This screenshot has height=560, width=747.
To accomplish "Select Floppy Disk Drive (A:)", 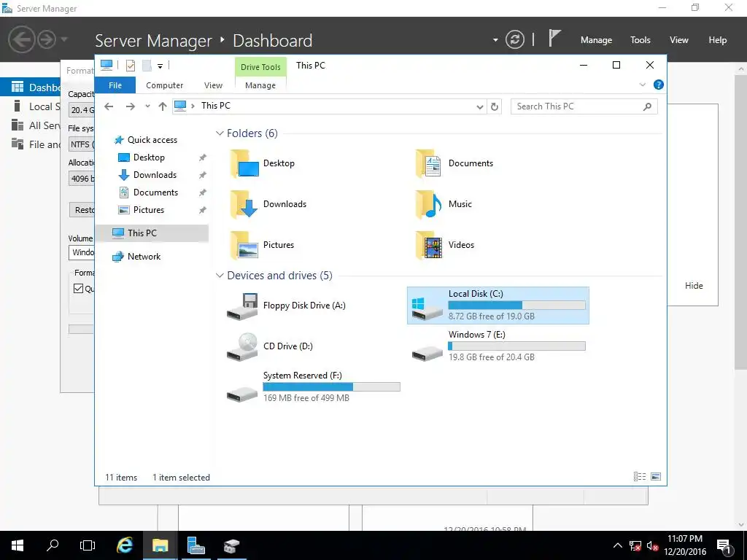I will click(x=286, y=306).
